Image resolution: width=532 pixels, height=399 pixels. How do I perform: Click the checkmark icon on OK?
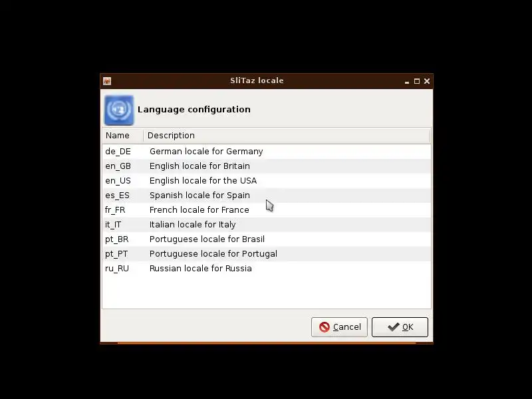point(393,327)
